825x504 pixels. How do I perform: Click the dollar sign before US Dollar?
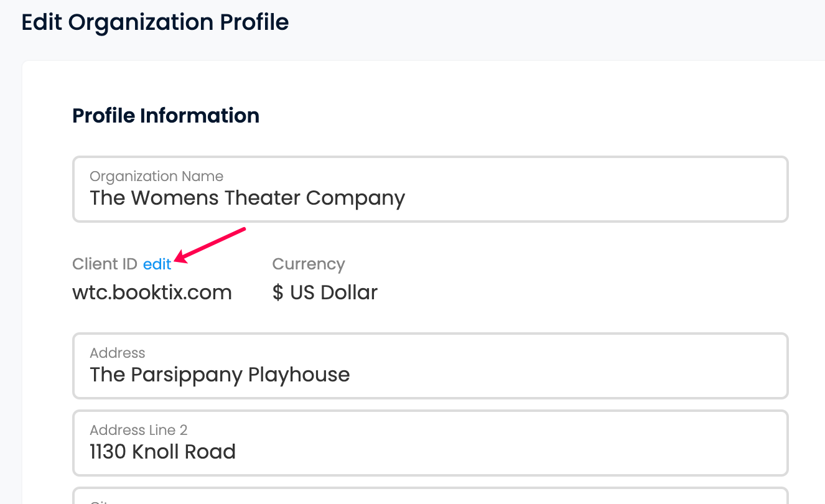277,292
